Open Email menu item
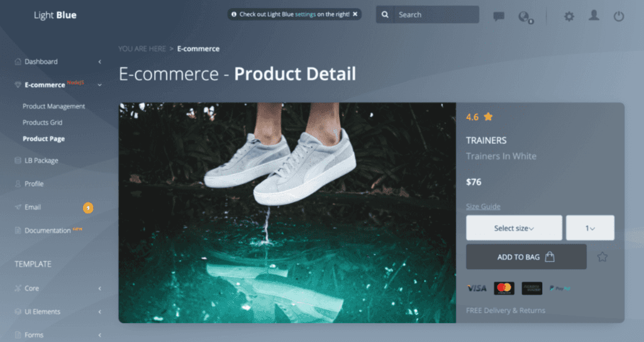 [33, 207]
